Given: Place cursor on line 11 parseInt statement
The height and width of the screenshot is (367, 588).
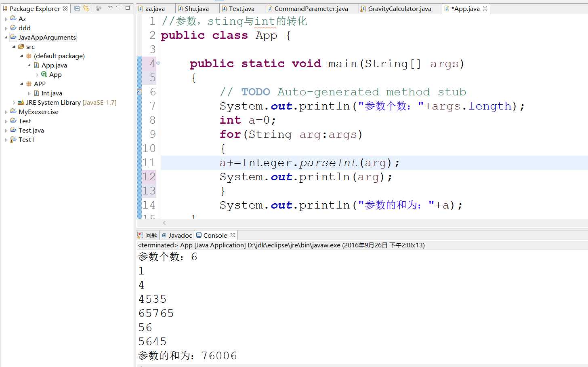Looking at the screenshot, I should [309, 163].
